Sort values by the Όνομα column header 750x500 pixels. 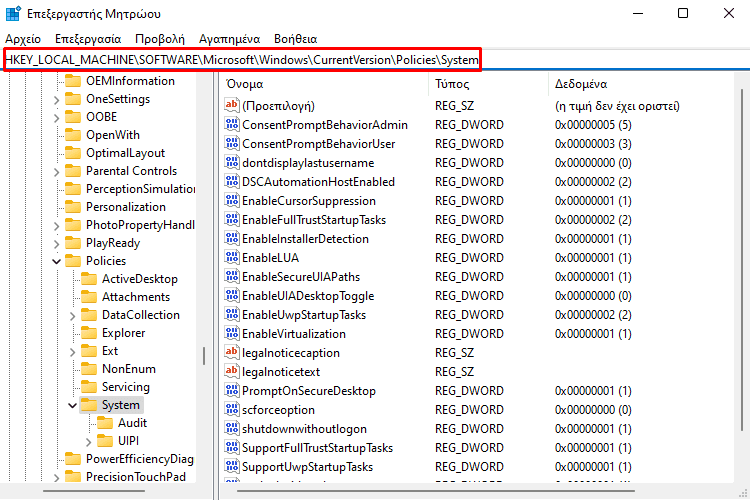(324, 84)
